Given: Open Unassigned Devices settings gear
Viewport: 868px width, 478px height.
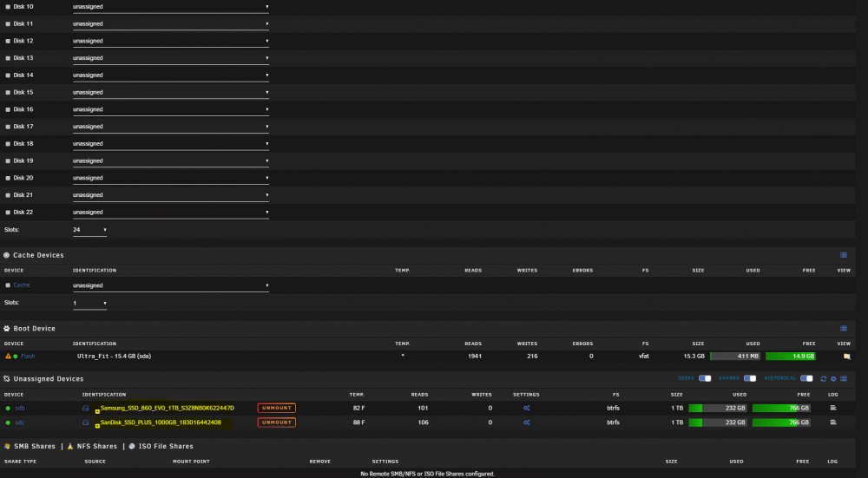Looking at the screenshot, I should coord(833,379).
